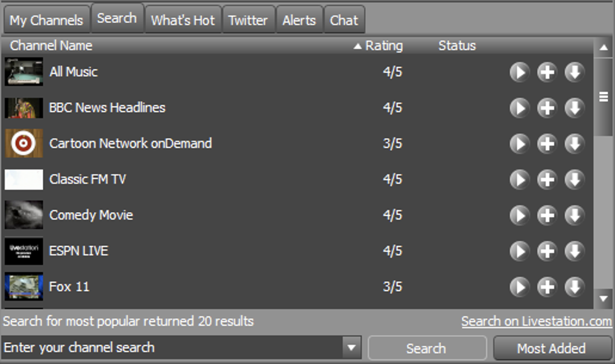Viewport: 615px width, 364px height.
Task: Sort list by Rating column header
Action: pyautogui.click(x=379, y=46)
